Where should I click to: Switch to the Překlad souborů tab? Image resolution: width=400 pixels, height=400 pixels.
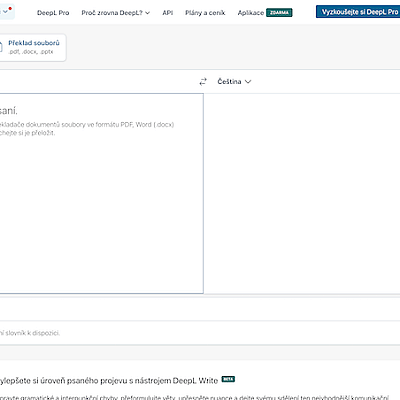[x=33, y=47]
